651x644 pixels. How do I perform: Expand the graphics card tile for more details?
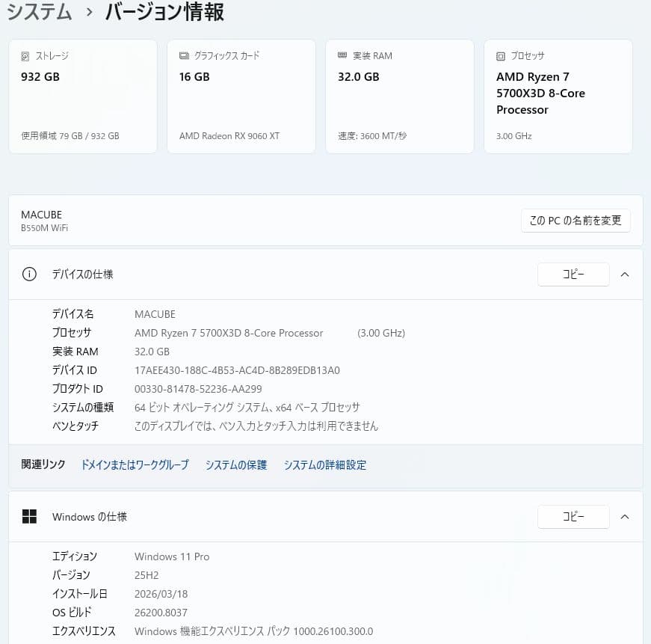pos(241,96)
